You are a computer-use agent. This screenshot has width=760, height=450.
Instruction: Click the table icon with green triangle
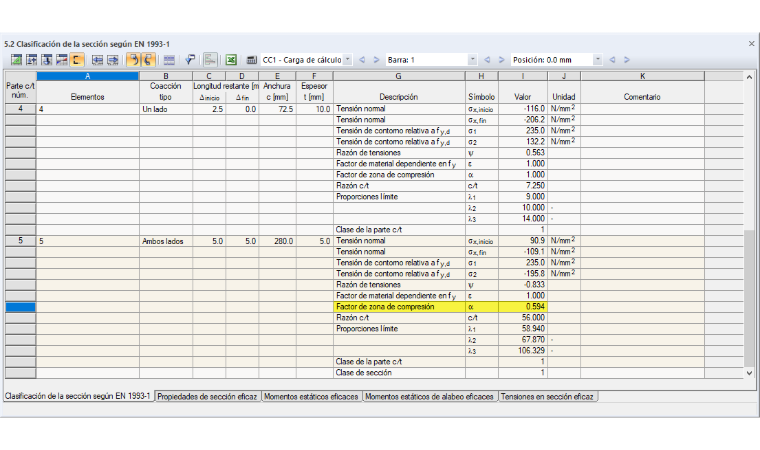tap(16, 60)
